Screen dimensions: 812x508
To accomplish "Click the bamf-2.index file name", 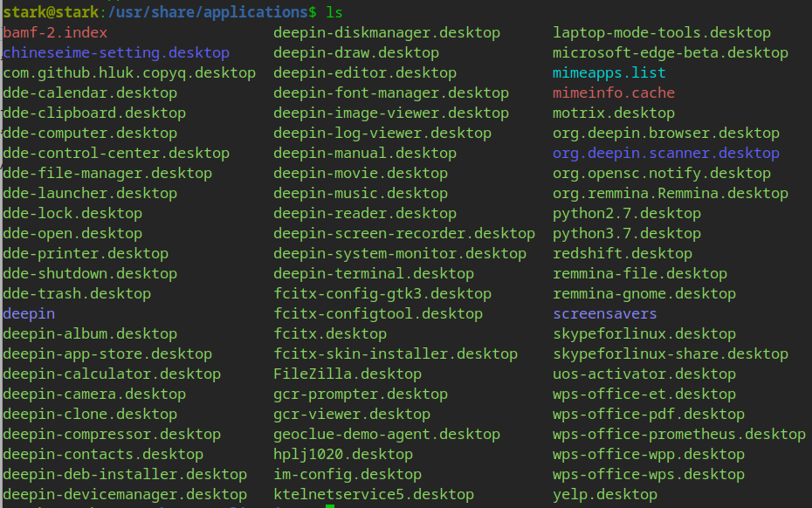I will coord(55,33).
